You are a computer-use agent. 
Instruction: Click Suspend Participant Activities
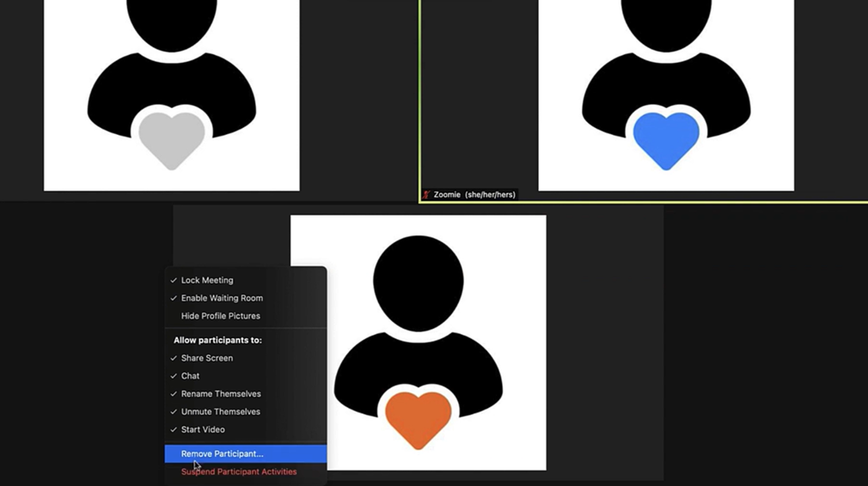[239, 471]
